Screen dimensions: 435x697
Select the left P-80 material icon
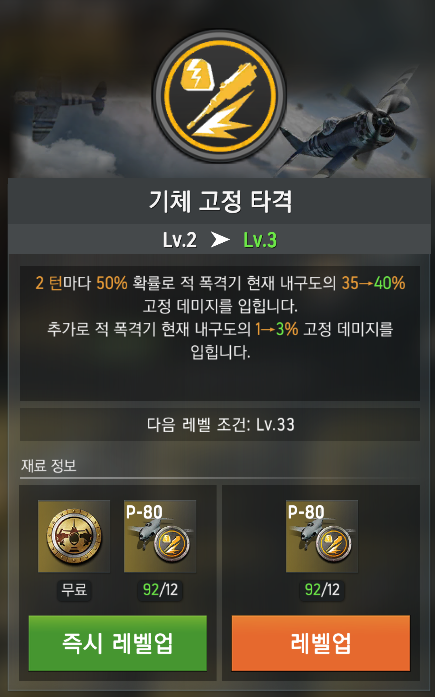(x=160, y=536)
